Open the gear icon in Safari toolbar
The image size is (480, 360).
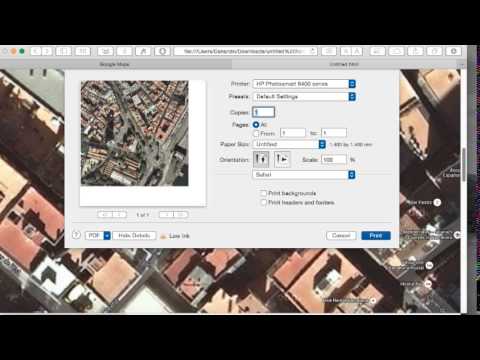(454, 51)
